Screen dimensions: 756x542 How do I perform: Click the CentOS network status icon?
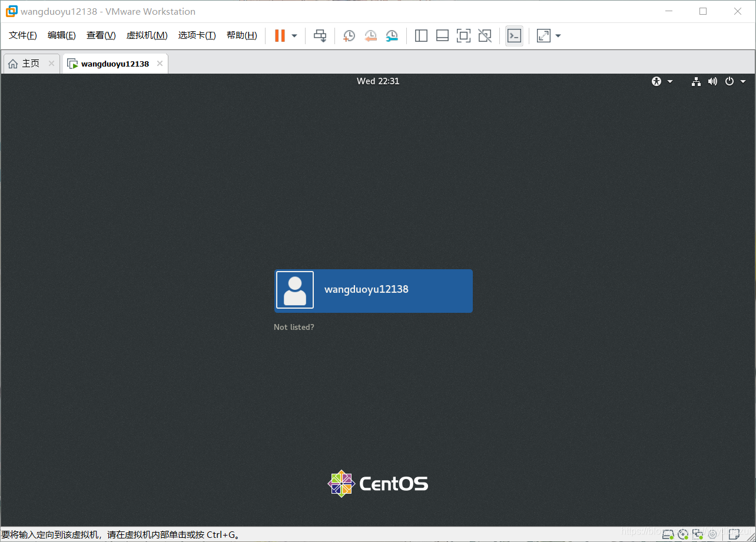pos(696,81)
